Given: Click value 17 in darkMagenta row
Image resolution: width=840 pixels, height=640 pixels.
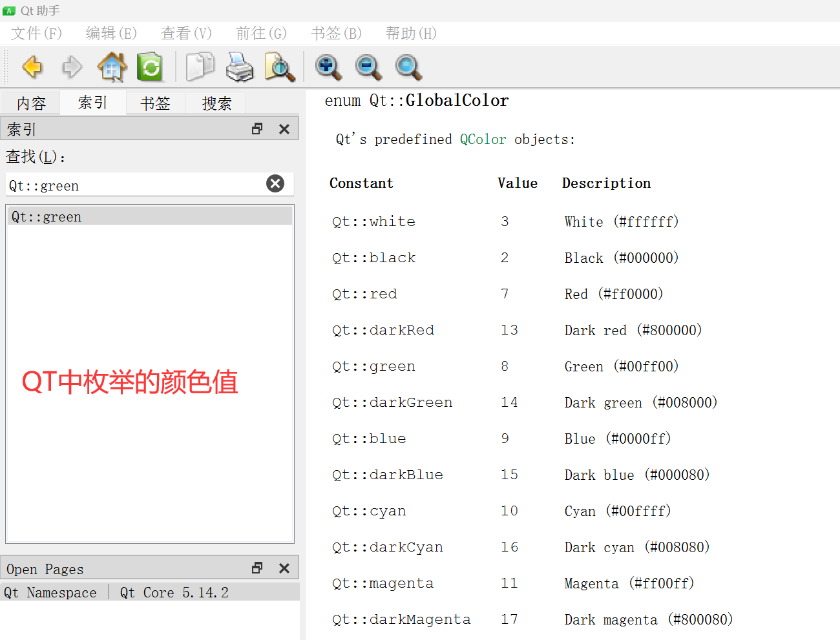Looking at the screenshot, I should (x=509, y=619).
